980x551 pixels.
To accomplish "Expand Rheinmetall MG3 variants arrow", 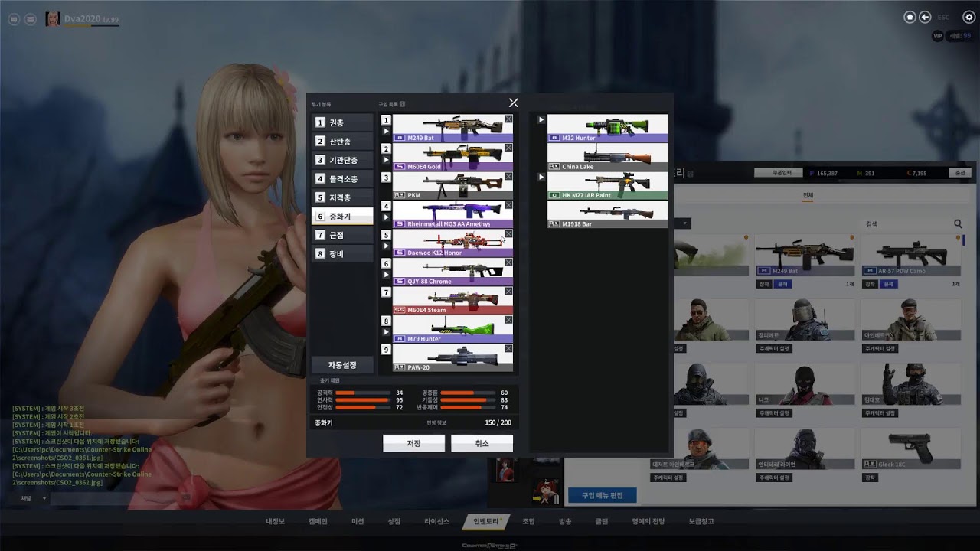I will point(387,218).
